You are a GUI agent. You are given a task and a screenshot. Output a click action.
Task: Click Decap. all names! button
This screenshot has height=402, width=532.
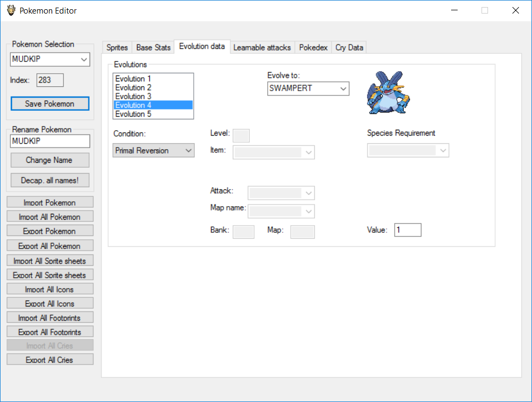pos(50,180)
